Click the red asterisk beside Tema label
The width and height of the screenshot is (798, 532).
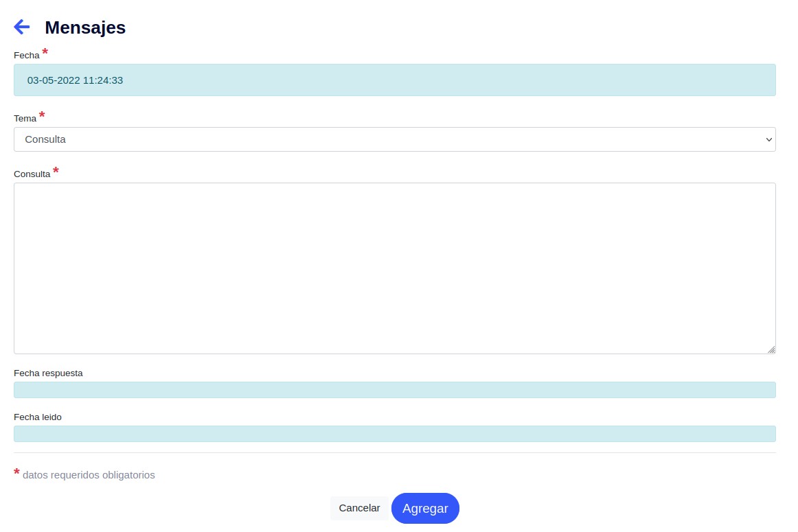42,116
